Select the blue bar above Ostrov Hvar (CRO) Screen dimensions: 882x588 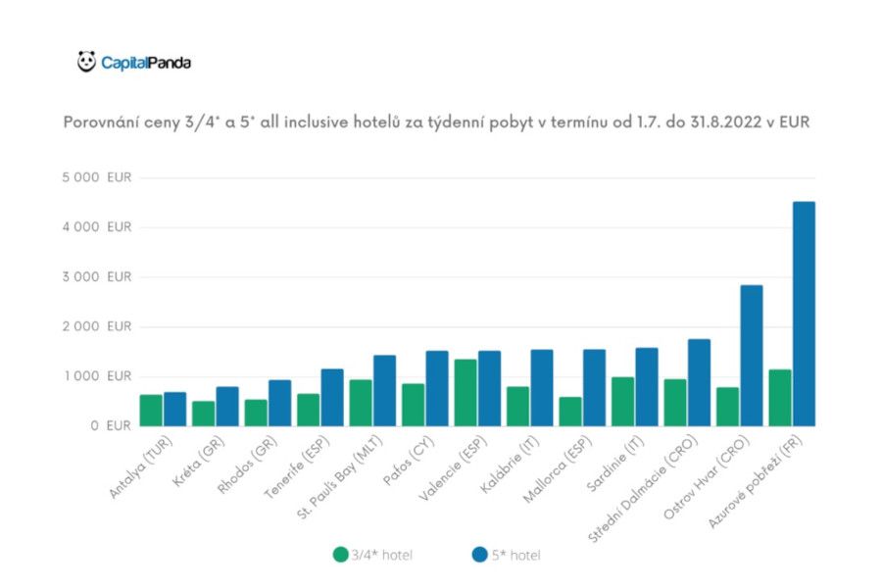pos(754,353)
